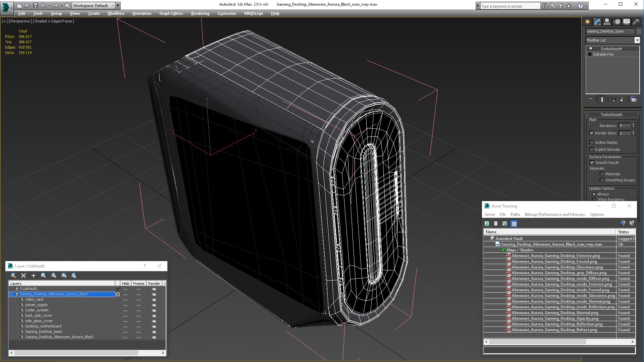
Task: Click the object color swatch beside name
Action: click(639, 31)
